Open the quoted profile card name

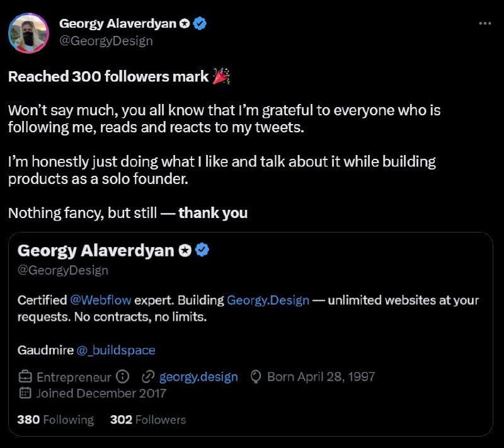point(96,250)
